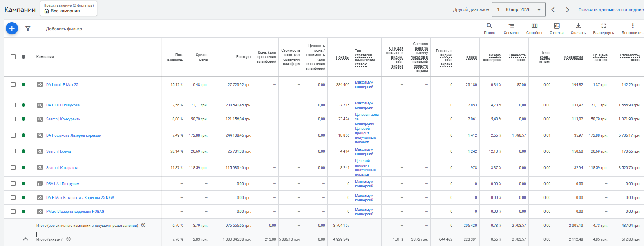This screenshot has height=246, width=644.
Task: Select the Search | Конкуренти checkbox
Action: point(13,119)
